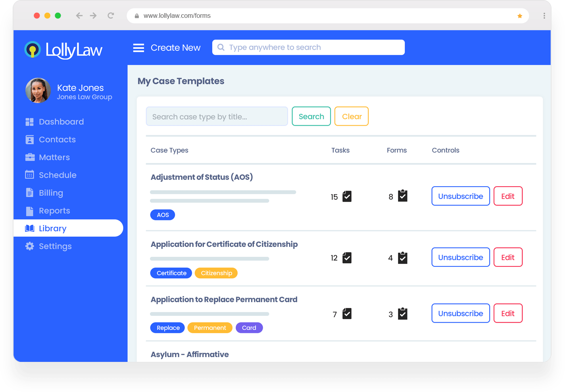Click forms clipboard icon for Certificate of Citizenship
The image size is (565, 392).
coord(403,258)
